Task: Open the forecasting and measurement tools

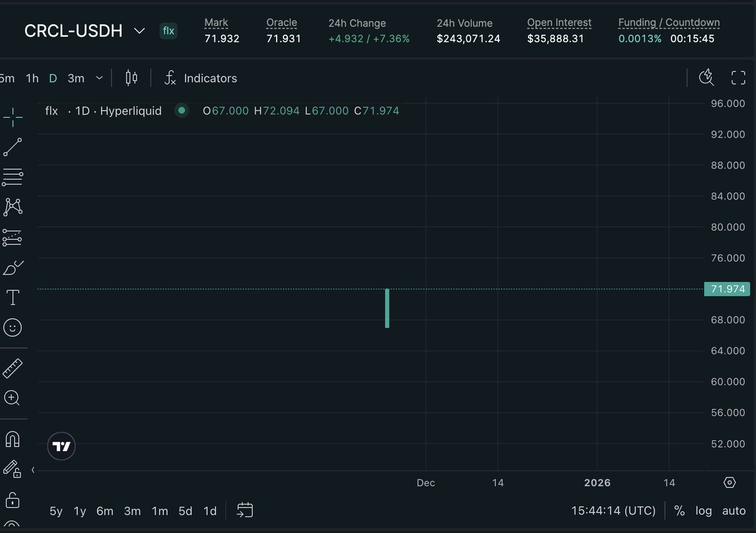Action: (x=13, y=238)
